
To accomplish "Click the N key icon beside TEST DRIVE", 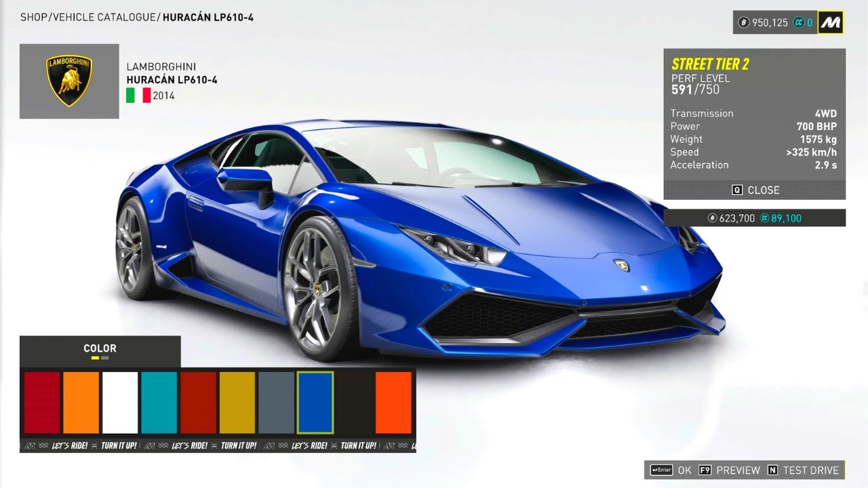I will (x=772, y=470).
